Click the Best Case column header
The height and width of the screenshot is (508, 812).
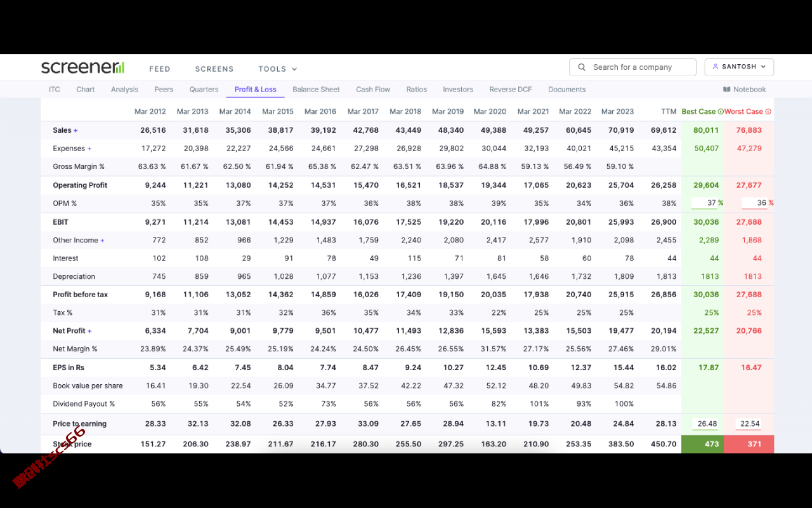[698, 112]
